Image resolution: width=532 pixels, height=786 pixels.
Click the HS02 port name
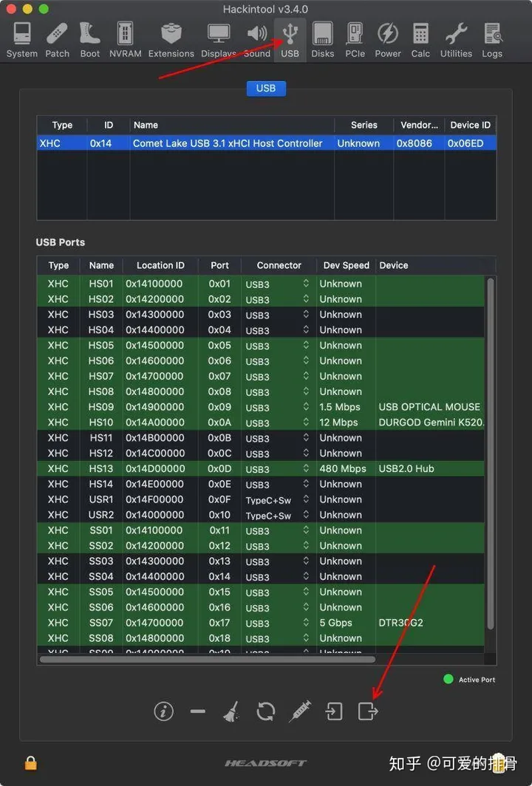[x=101, y=299]
